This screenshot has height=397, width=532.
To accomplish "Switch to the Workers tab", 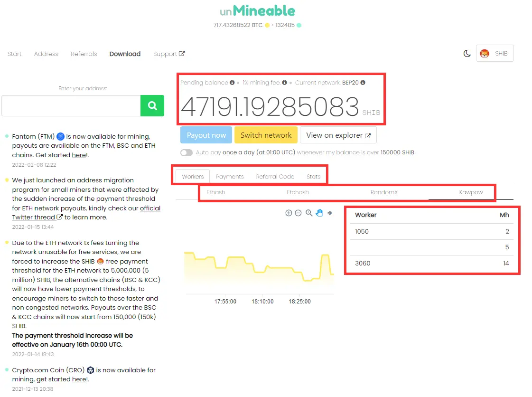I will tap(193, 177).
